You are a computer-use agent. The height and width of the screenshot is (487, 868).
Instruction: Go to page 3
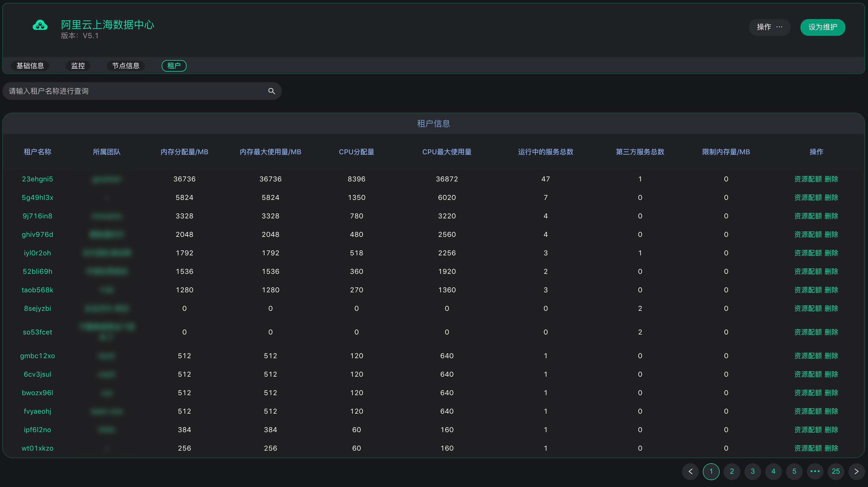click(752, 471)
